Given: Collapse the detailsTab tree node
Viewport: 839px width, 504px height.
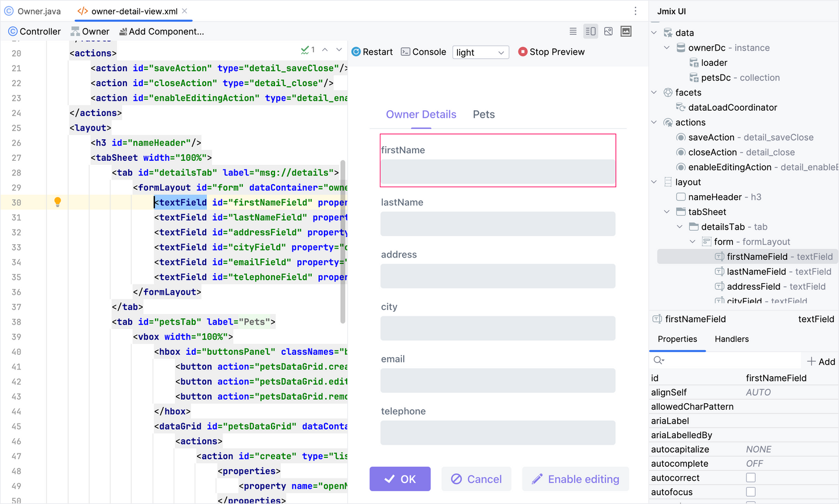Looking at the screenshot, I should (679, 227).
